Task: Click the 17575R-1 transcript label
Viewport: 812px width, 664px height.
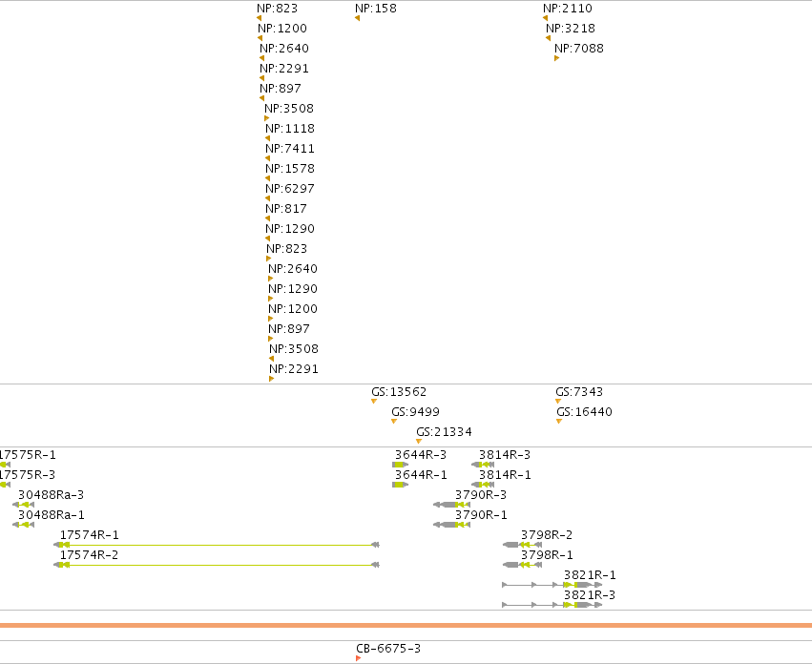Action: (28, 455)
